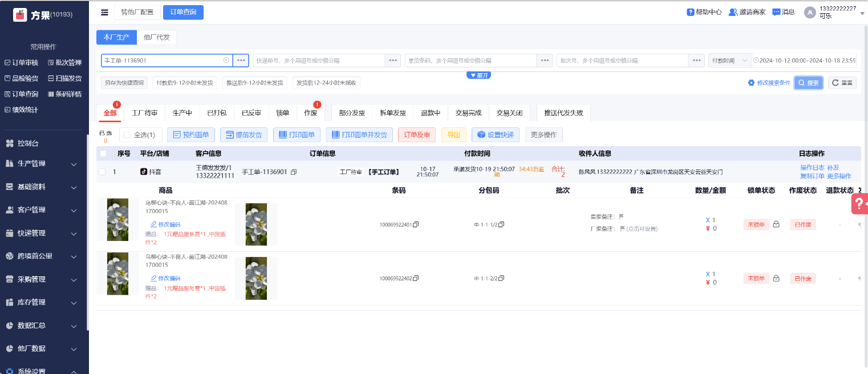Copy barcode 100069922401 using its copy icon

click(416, 224)
